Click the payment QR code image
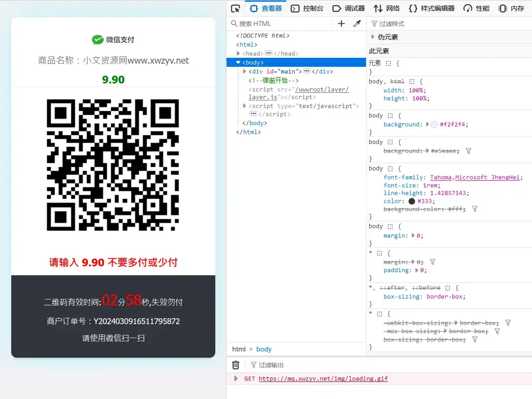 pos(113,165)
